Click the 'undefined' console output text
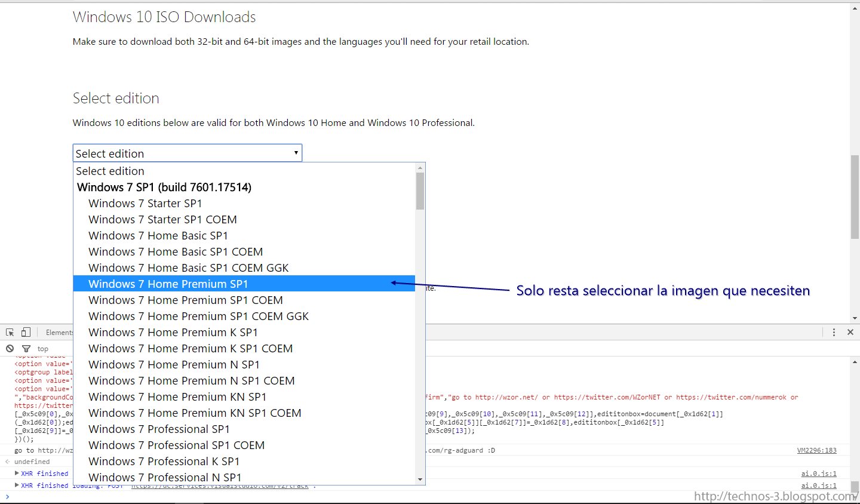This screenshot has height=504, width=860. (32, 462)
